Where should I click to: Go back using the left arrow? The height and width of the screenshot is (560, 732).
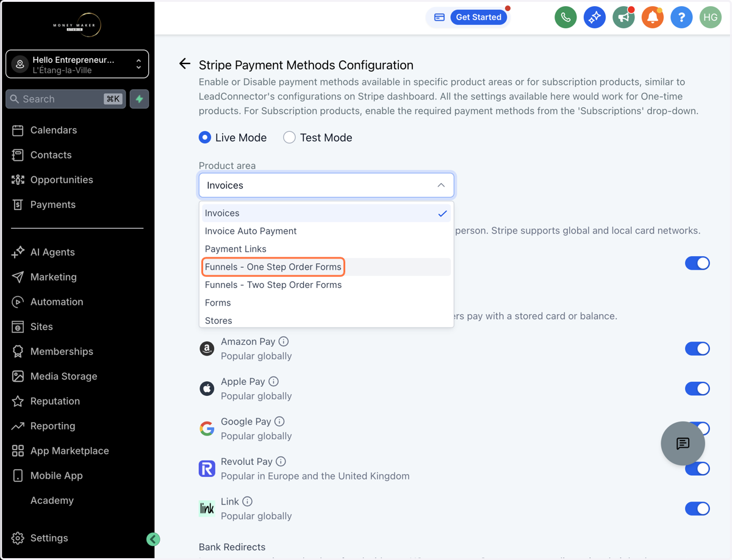[x=184, y=64]
